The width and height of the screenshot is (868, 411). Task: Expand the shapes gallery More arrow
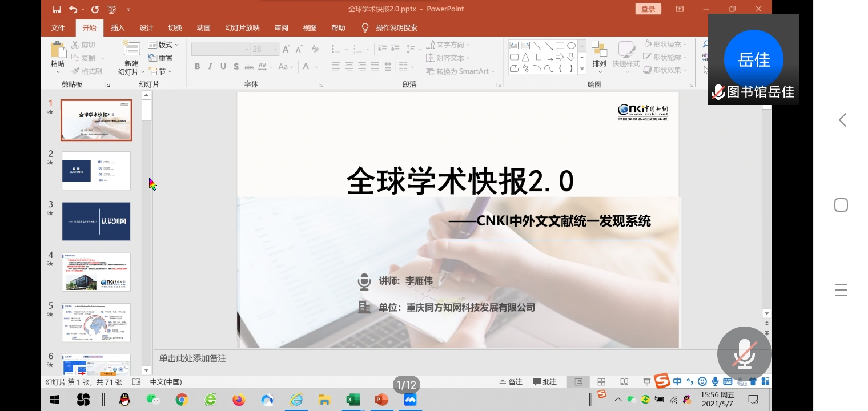tap(582, 69)
